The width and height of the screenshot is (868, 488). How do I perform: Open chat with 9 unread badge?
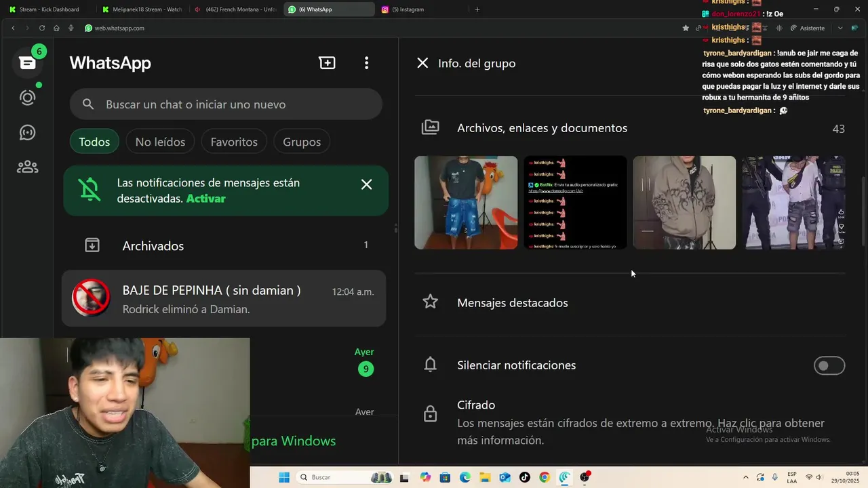pyautogui.click(x=319, y=361)
